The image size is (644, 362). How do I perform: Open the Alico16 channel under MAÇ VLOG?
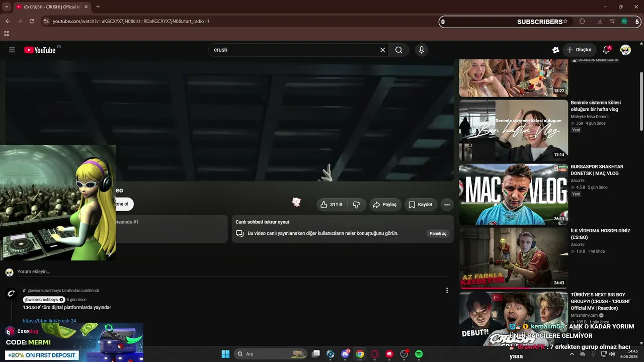point(578,180)
